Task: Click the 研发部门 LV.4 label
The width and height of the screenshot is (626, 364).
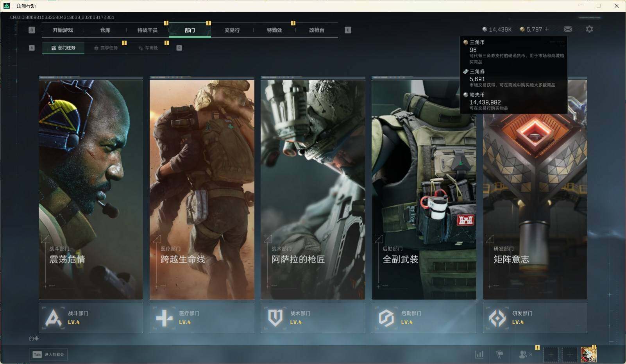Action: point(518,323)
